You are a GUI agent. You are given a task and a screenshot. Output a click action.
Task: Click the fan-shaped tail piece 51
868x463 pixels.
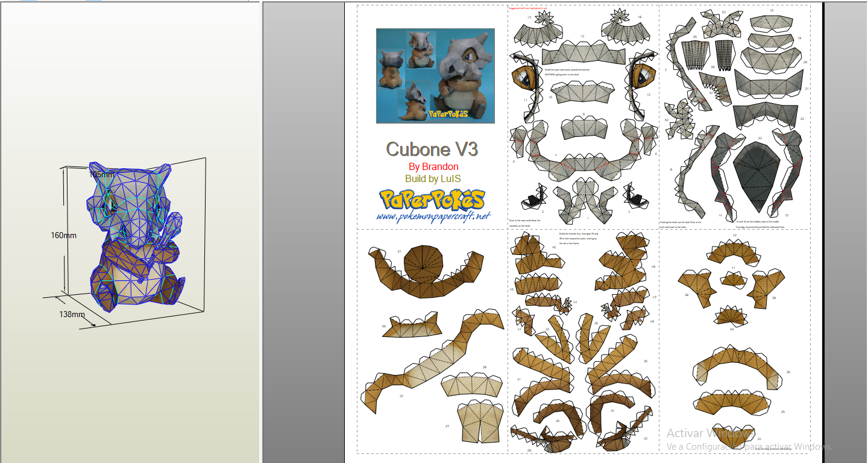(422, 262)
